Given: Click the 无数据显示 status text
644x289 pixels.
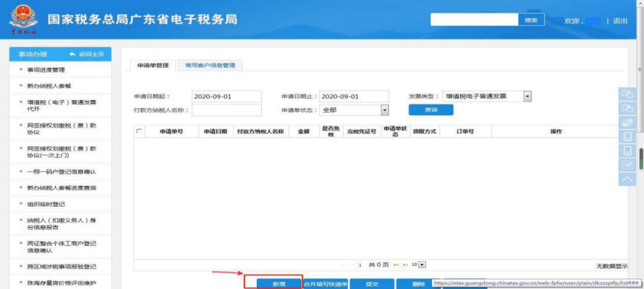Looking at the screenshot, I should pos(612,267).
